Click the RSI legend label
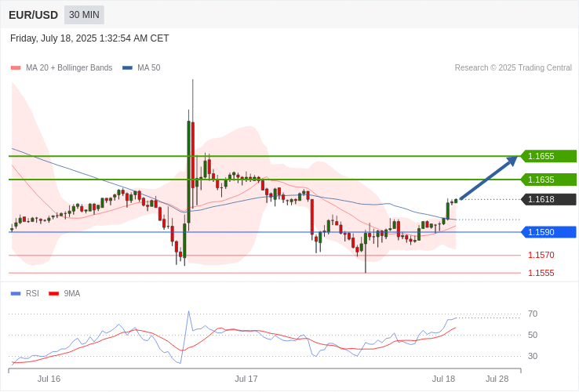This screenshot has height=392, width=579. [32, 294]
